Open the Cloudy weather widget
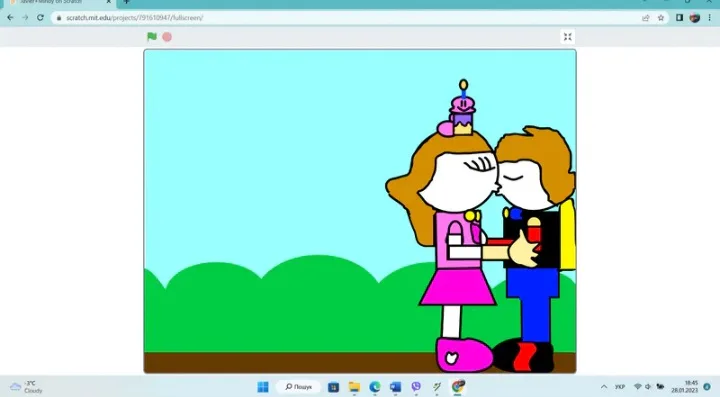Image resolution: width=720 pixels, height=397 pixels. coord(27,387)
